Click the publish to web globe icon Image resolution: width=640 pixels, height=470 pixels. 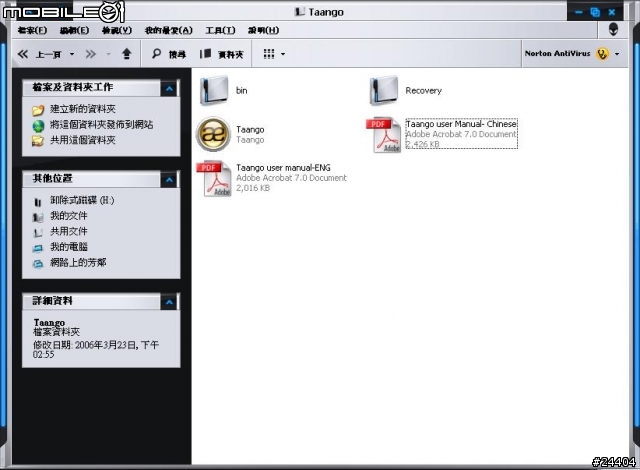(x=38, y=126)
